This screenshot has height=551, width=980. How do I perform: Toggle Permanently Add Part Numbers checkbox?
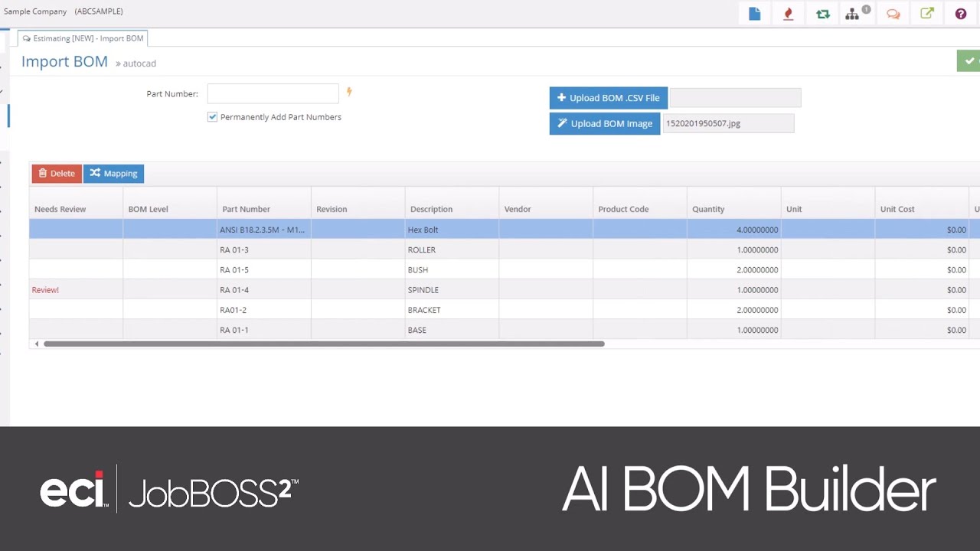pos(212,117)
